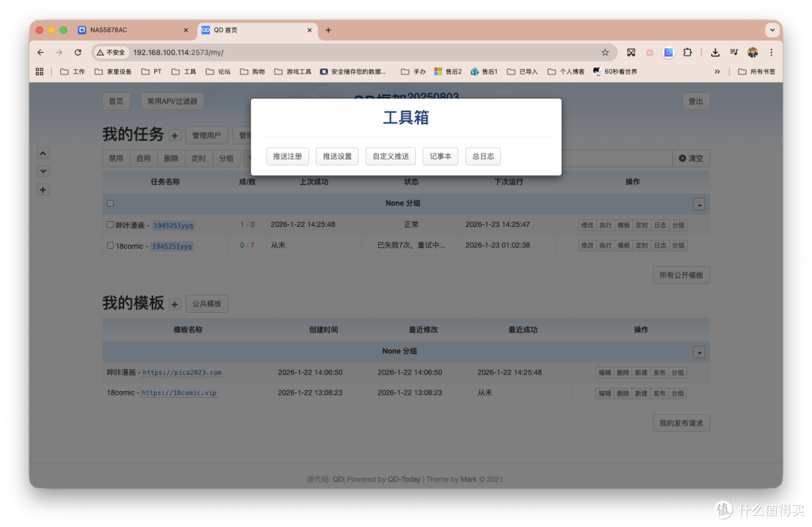This screenshot has height=527, width=812.
Task: Open the https://pica2023.com template link
Action: click(x=182, y=373)
